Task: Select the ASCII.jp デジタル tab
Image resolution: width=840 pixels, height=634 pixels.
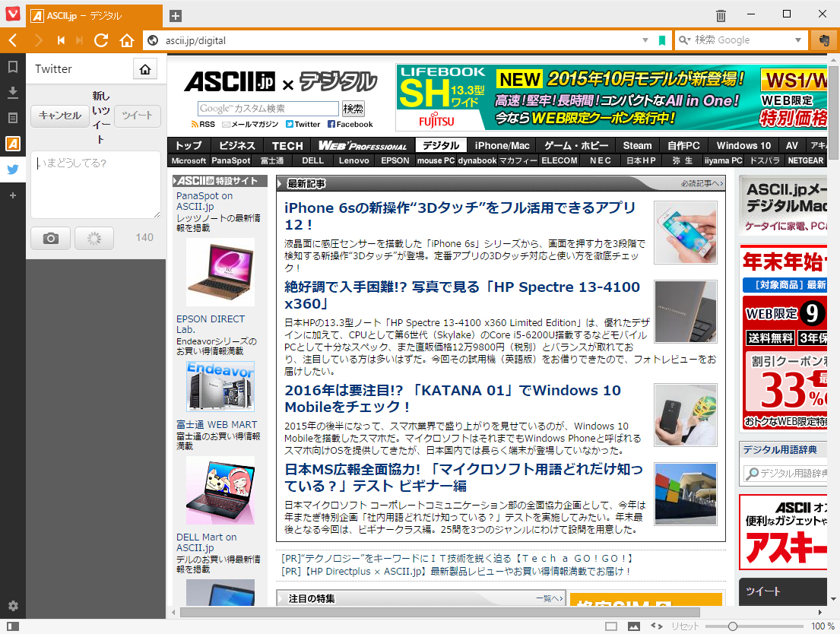Action: pos(94,15)
